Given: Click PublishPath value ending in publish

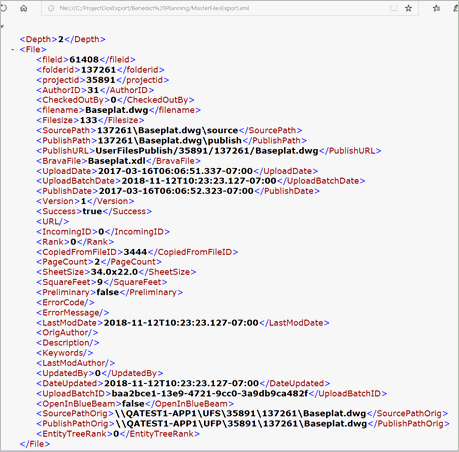Looking at the screenshot, I should coord(169,141).
